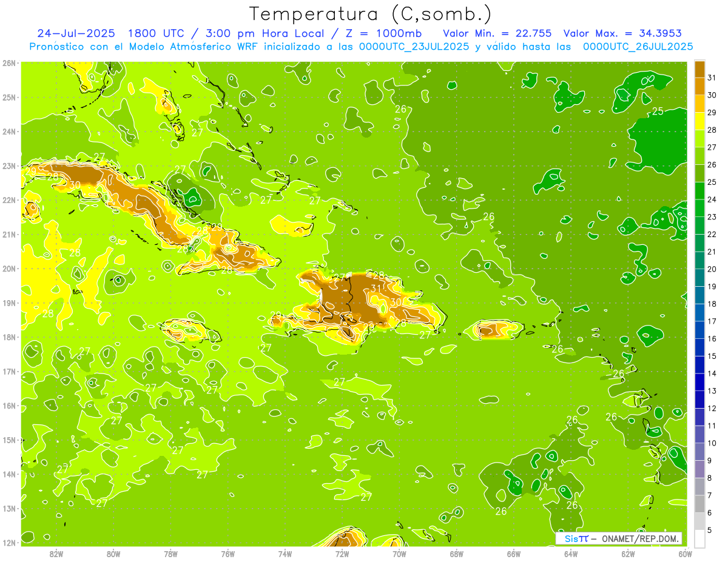Select the "62W" longitude axis label
Screen dimensions: 728x562
[x=628, y=554]
